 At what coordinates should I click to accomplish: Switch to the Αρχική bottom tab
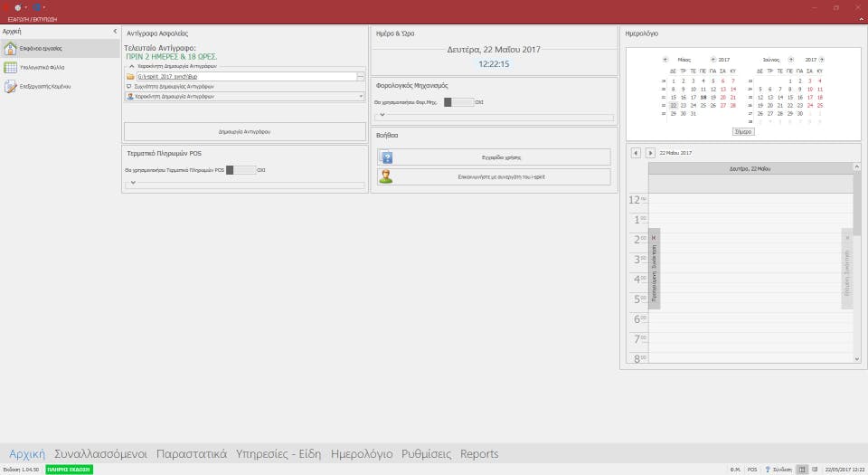point(27,454)
